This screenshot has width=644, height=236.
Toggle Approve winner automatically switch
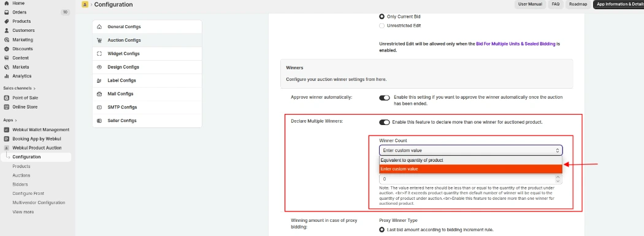click(385, 97)
